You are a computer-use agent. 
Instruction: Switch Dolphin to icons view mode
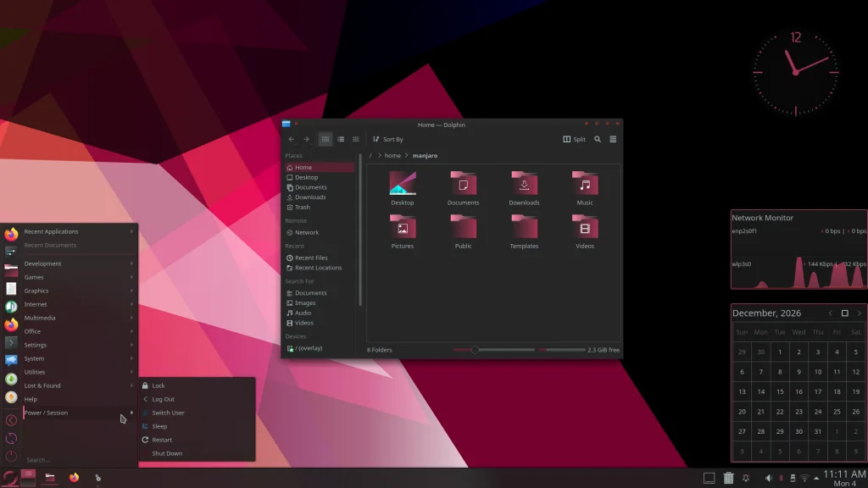click(325, 140)
